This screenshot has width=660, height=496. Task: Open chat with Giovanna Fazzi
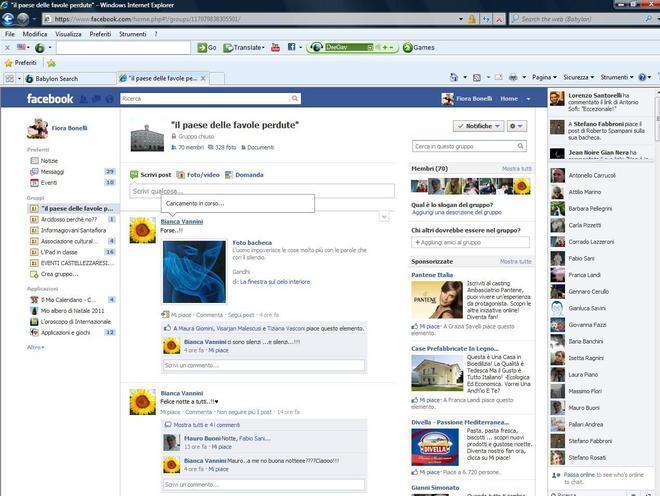pos(587,325)
